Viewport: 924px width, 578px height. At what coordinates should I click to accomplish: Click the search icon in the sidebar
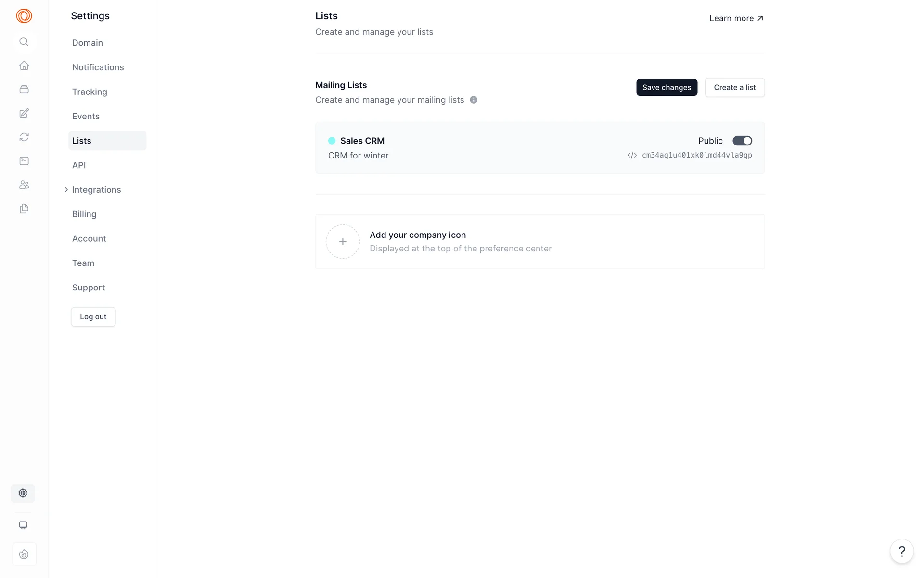24,42
